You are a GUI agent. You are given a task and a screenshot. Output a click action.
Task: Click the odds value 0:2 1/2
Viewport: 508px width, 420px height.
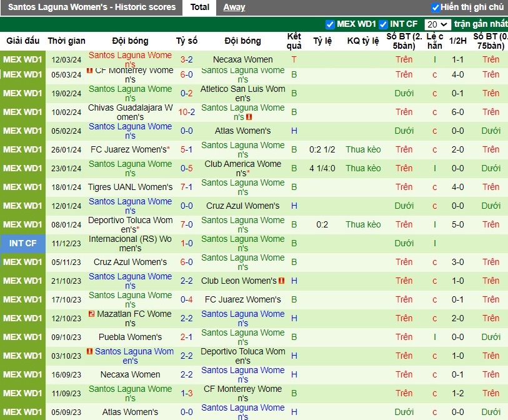point(322,149)
